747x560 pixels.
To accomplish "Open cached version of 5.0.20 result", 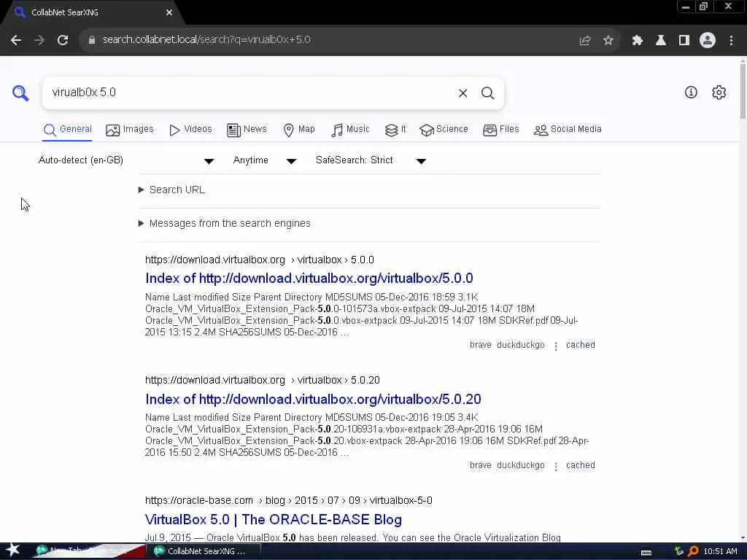I will click(580, 465).
